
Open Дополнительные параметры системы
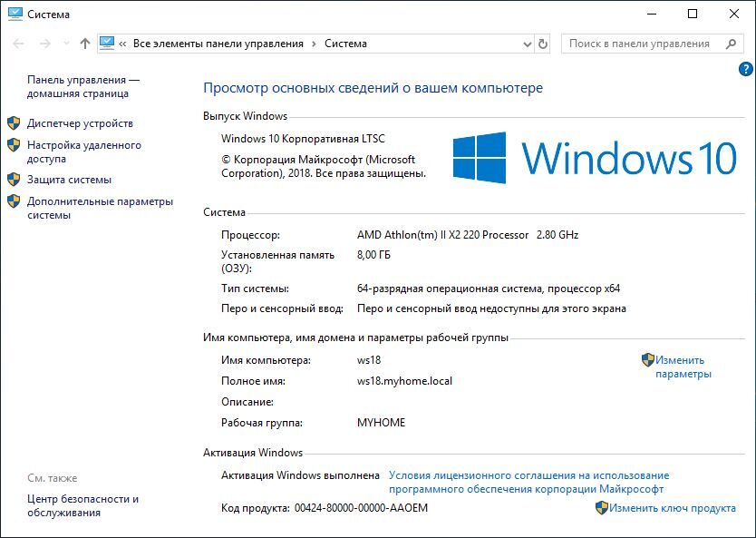click(99, 208)
